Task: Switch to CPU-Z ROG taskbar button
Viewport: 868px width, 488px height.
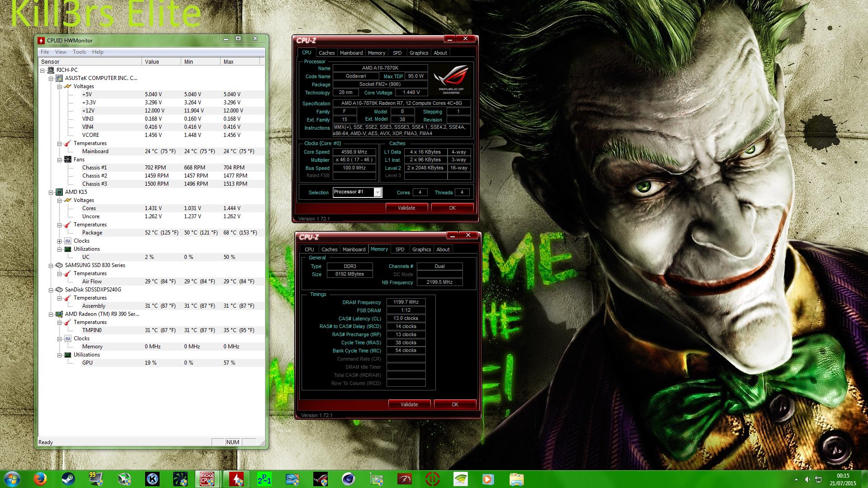Action: pyautogui.click(x=208, y=479)
